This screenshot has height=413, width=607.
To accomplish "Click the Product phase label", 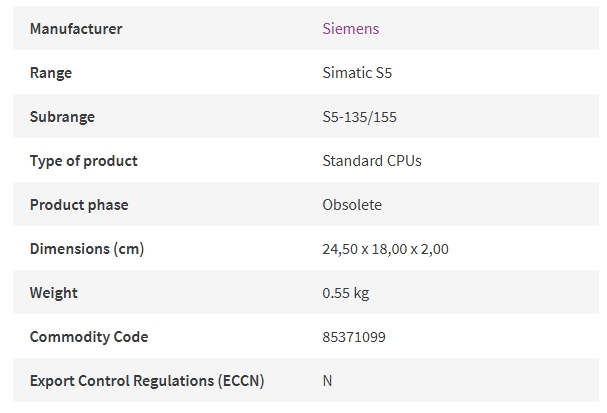I will (79, 205).
